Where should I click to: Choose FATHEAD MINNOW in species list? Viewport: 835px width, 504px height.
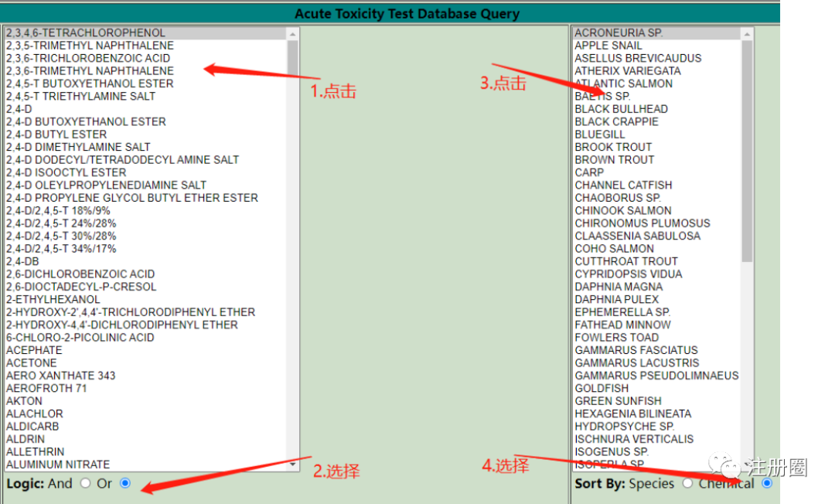(656, 325)
